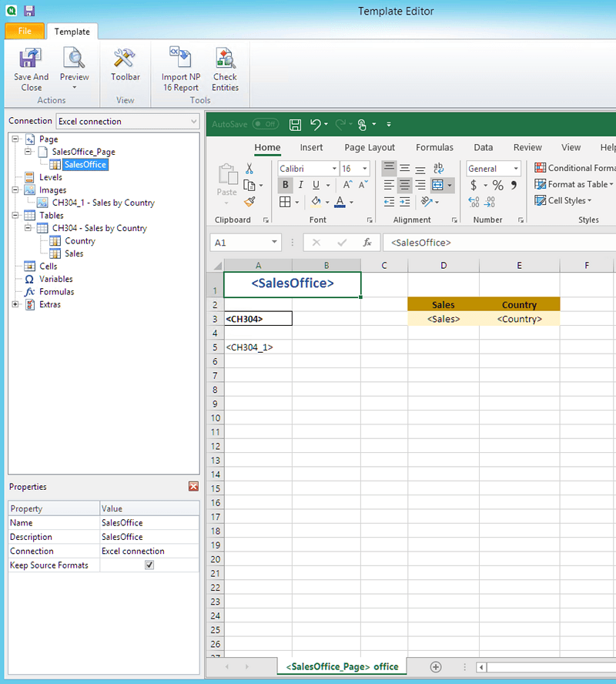Open the Connection dropdown
This screenshot has width=616, height=684.
point(195,121)
